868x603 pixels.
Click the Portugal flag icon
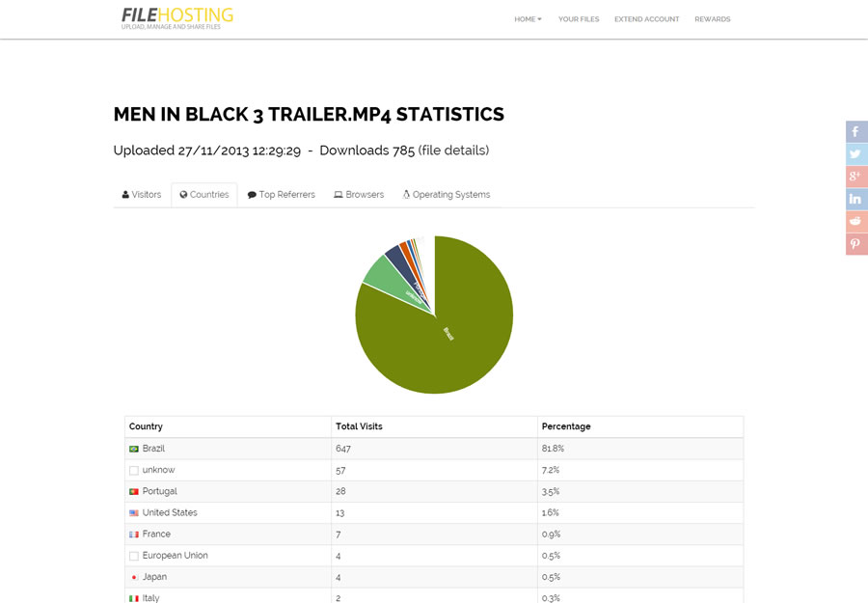[134, 492]
